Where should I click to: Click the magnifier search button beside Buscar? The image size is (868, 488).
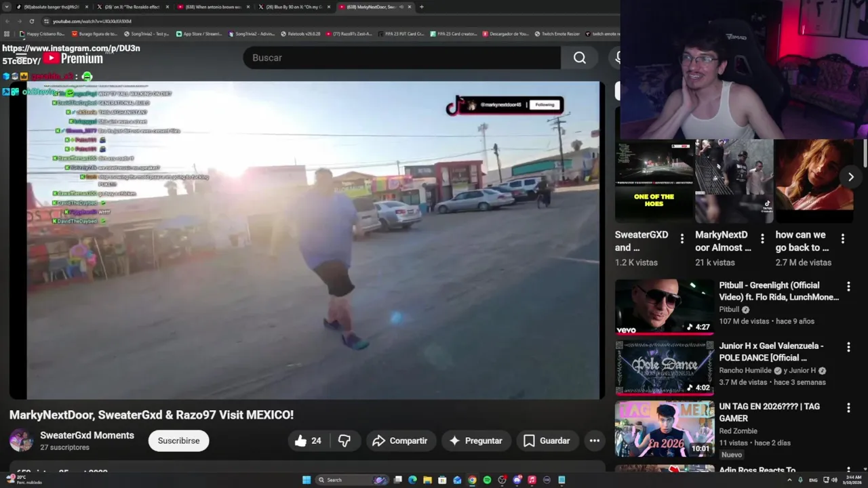(580, 58)
